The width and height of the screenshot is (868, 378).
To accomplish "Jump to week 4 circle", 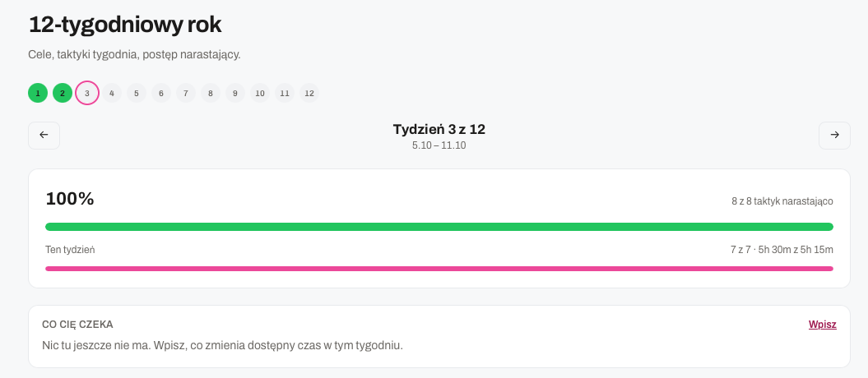I will tap(112, 93).
